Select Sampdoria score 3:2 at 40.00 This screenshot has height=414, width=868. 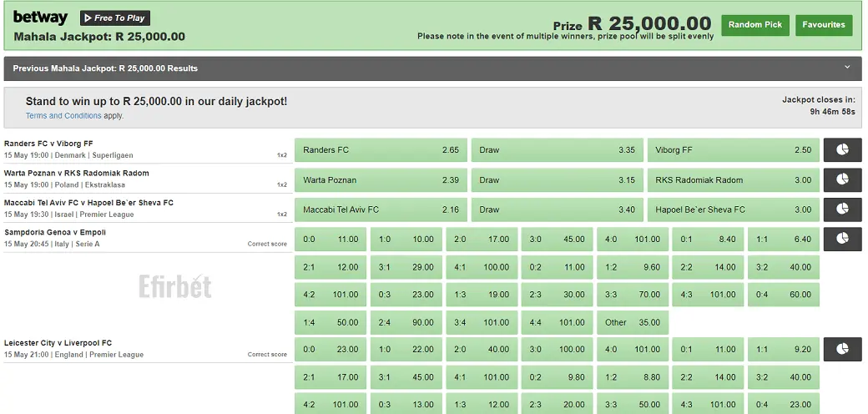click(784, 267)
